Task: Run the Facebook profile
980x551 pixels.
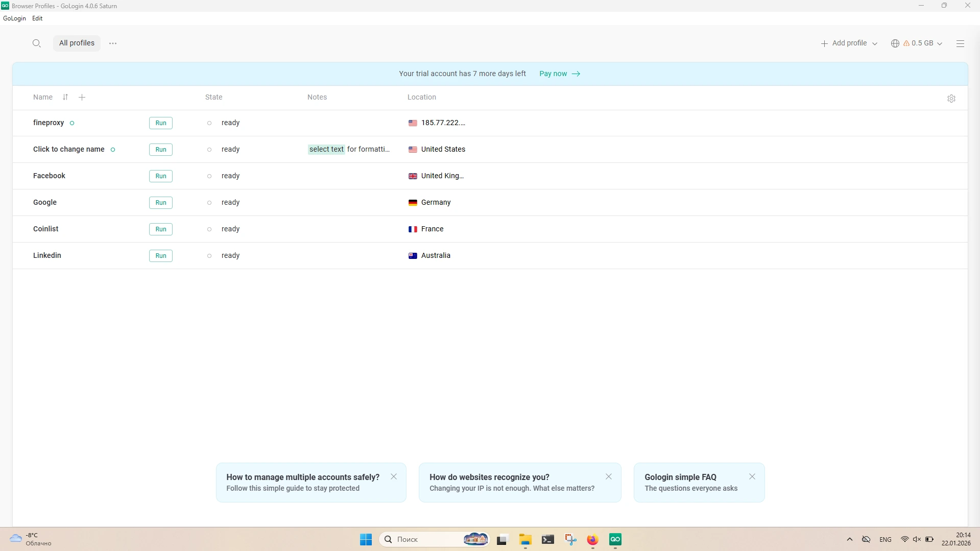Action: point(161,176)
